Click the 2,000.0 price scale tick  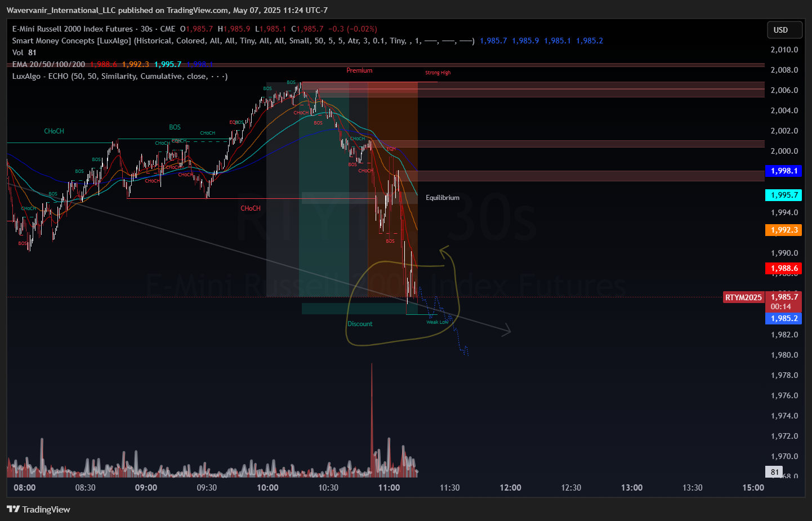pyautogui.click(x=784, y=151)
